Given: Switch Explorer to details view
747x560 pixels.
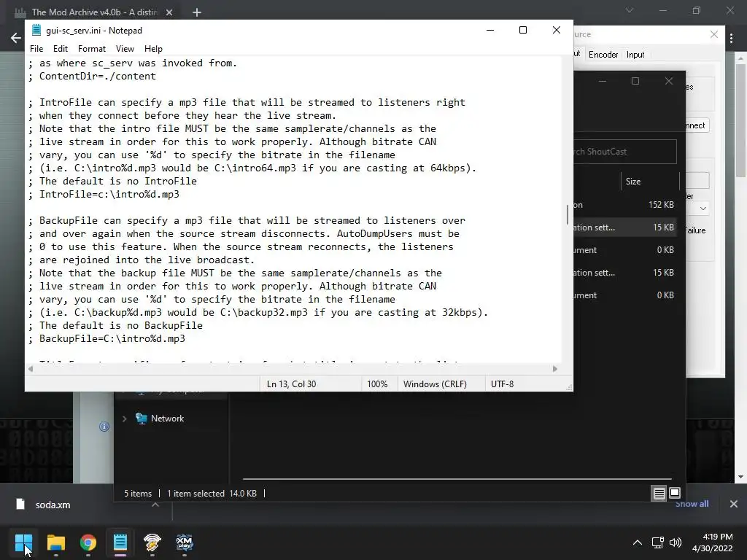Looking at the screenshot, I should tap(659, 494).
